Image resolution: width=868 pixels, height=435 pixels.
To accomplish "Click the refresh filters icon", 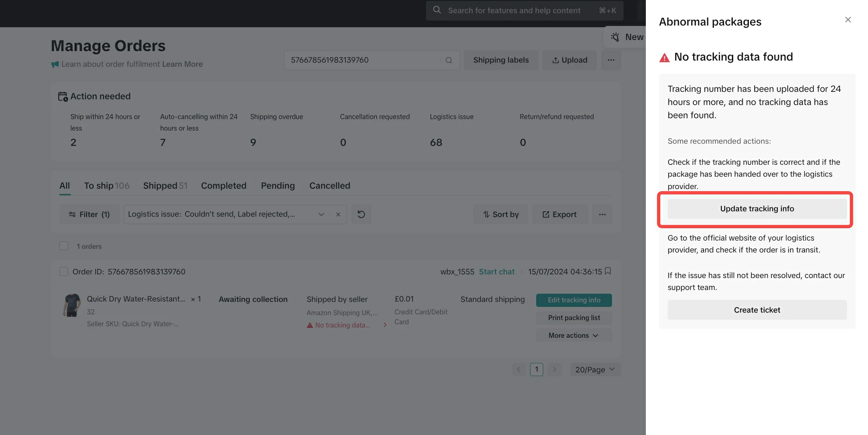I will 361,214.
